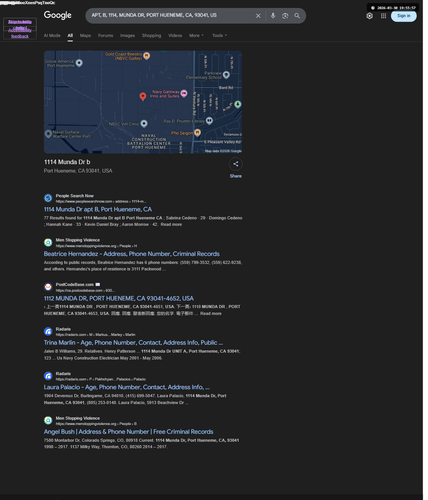Click the Naval Surface Warfare Center marker
Image resolution: width=428 pixels, height=500 pixels.
(x=48, y=134)
